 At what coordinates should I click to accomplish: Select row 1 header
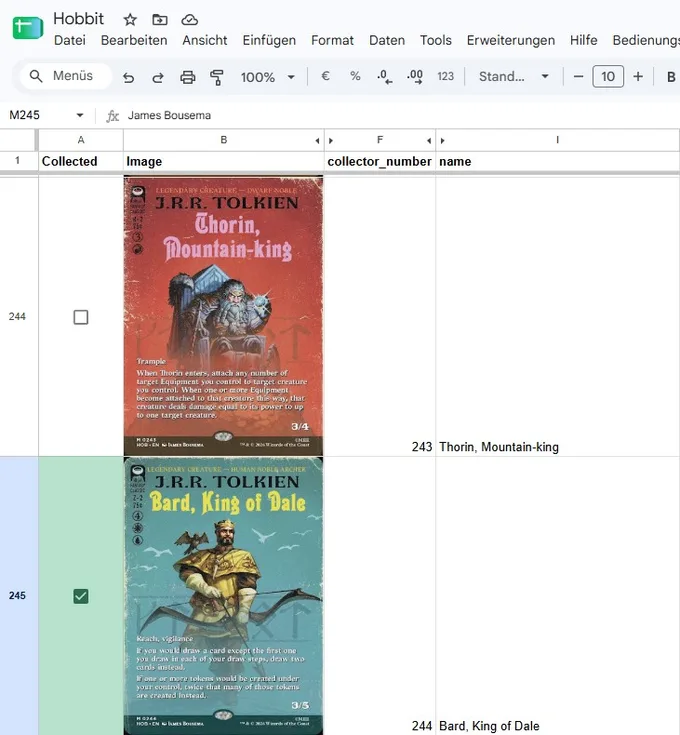17,161
